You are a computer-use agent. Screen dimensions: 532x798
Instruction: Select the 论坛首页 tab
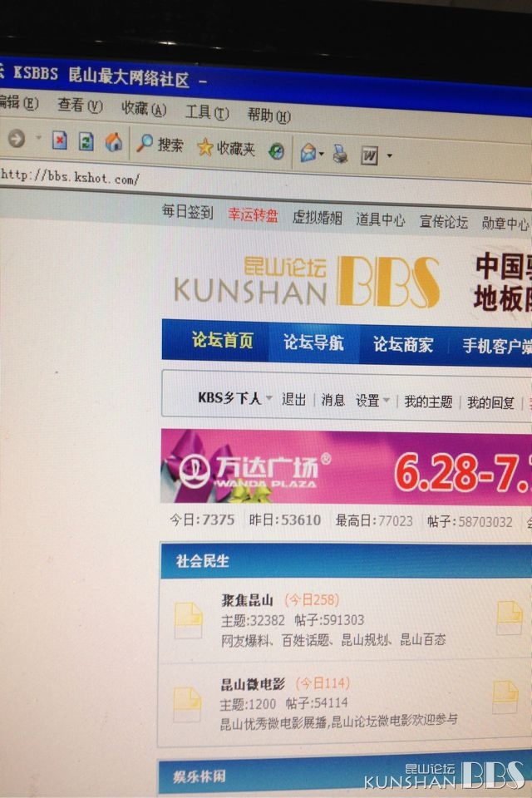click(x=223, y=340)
